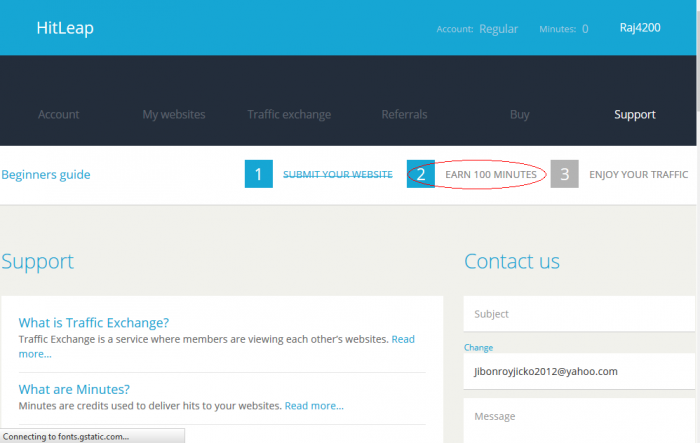Open What are Minutes question
The width and height of the screenshot is (700, 443).
coord(74,389)
